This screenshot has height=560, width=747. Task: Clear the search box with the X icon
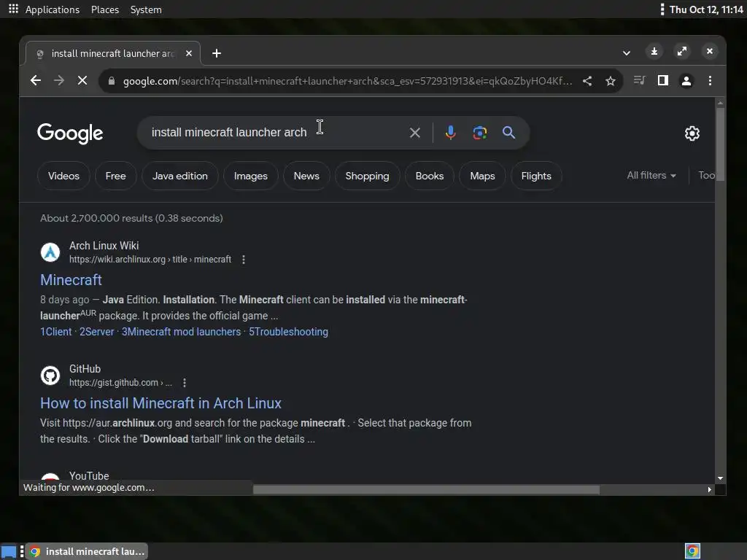coord(415,133)
